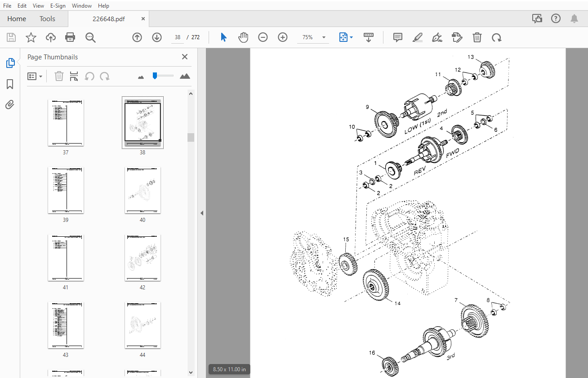Click the 8.50 x 11.00 in page size label

click(x=229, y=369)
